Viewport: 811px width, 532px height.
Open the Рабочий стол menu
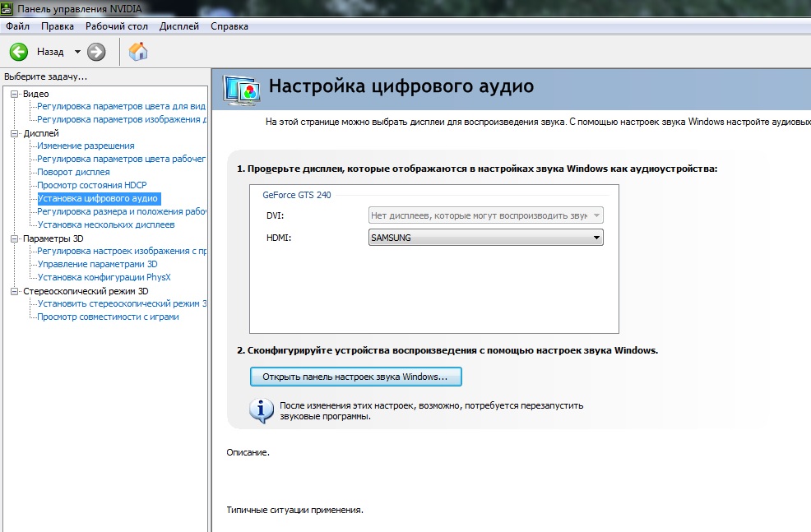point(117,26)
